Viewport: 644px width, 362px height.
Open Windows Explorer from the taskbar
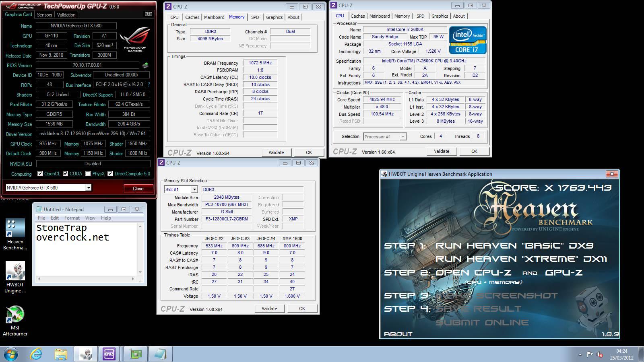pyautogui.click(x=61, y=354)
